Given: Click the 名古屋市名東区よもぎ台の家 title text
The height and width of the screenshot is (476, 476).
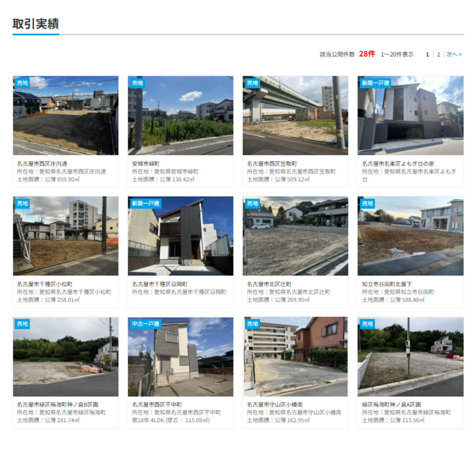Looking at the screenshot, I should point(398,164).
